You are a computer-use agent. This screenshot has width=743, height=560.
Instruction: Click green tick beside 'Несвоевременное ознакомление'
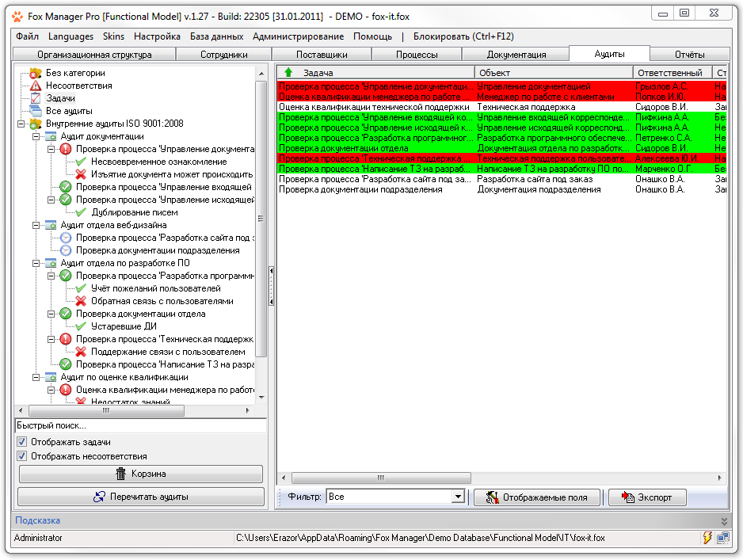pos(81,162)
